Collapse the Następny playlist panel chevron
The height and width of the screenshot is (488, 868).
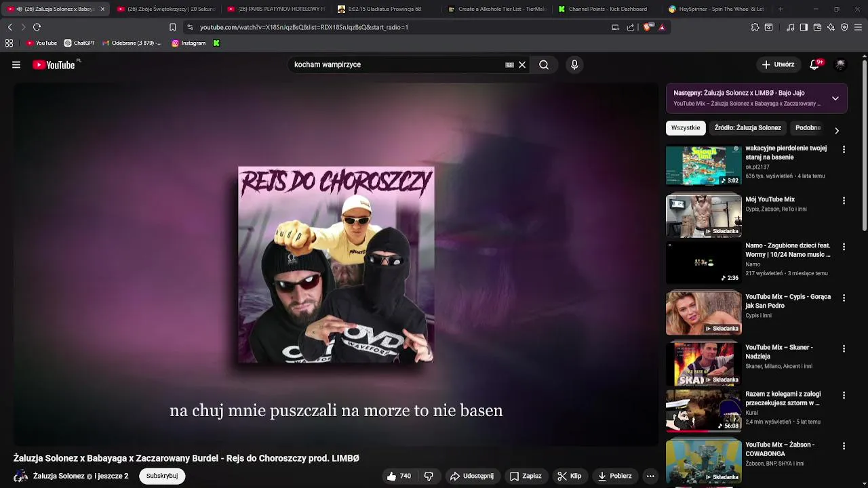click(x=835, y=98)
